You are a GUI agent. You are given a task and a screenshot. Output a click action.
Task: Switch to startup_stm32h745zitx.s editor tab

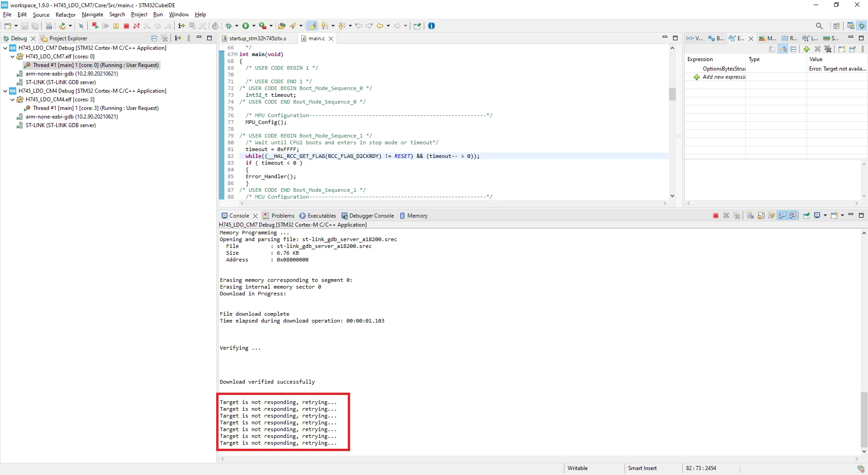click(257, 38)
